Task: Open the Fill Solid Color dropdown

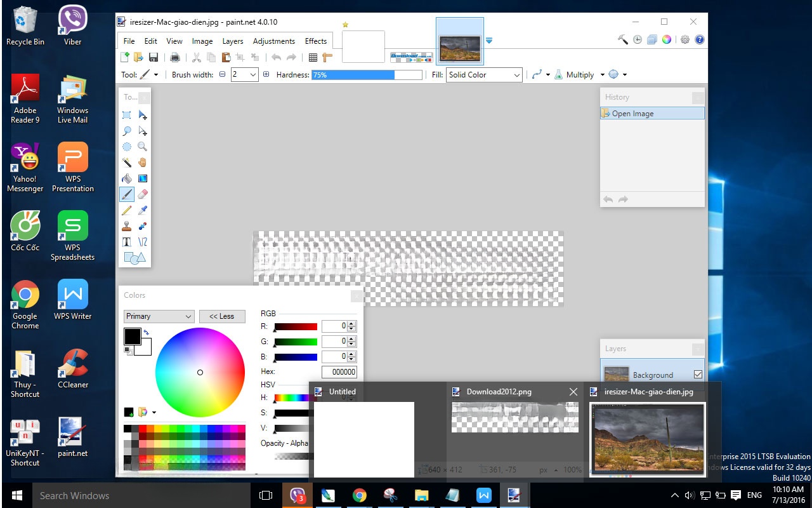Action: tap(484, 74)
